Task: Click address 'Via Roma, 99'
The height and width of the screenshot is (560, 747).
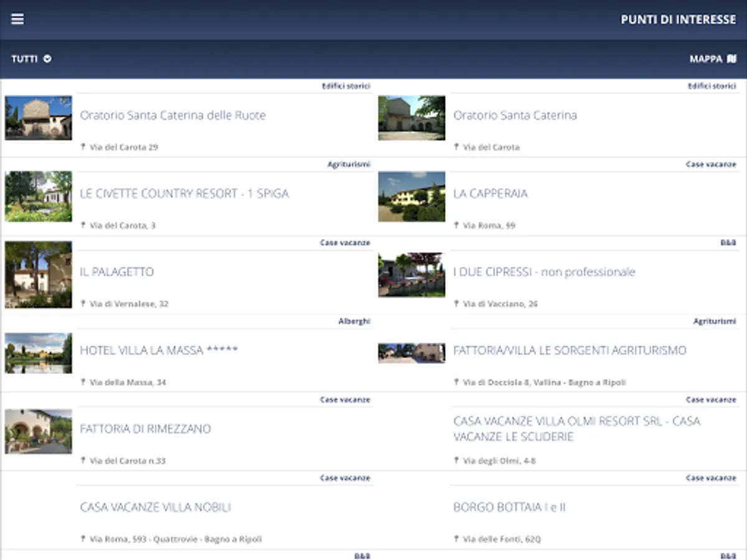Action: (489, 226)
